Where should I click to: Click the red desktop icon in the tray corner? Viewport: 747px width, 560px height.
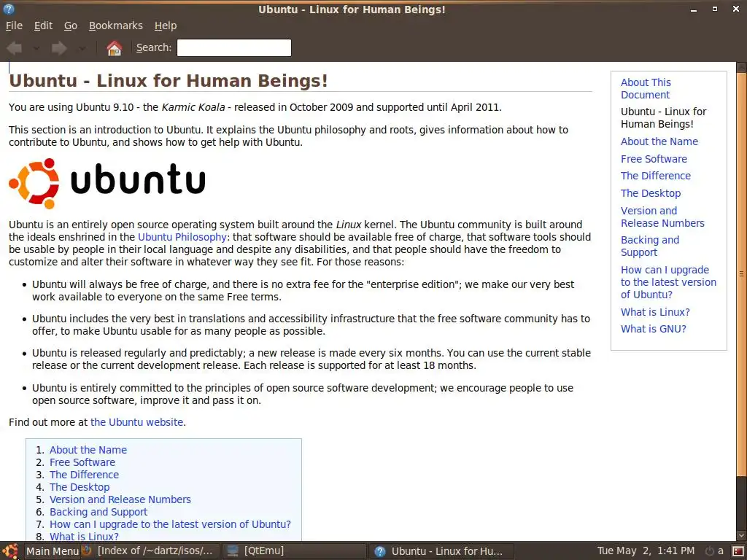point(738,551)
